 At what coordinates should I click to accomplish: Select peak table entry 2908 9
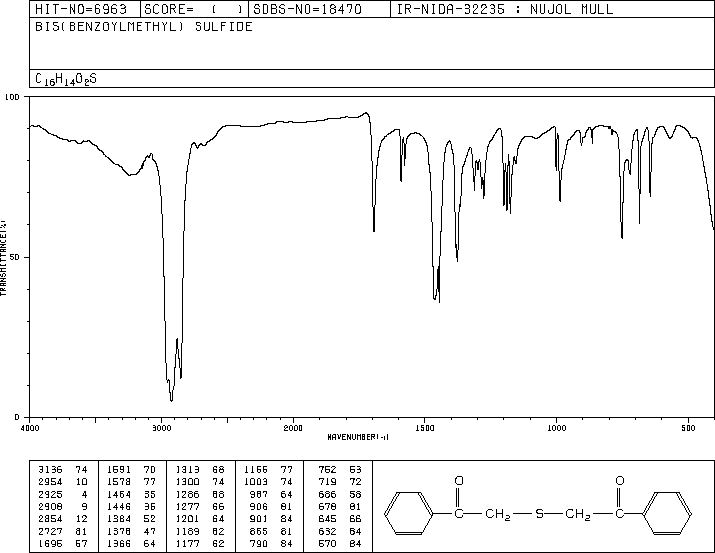tap(63, 506)
